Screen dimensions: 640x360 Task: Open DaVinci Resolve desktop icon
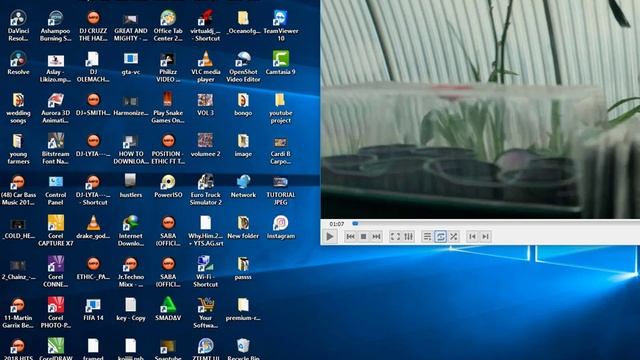click(18, 26)
